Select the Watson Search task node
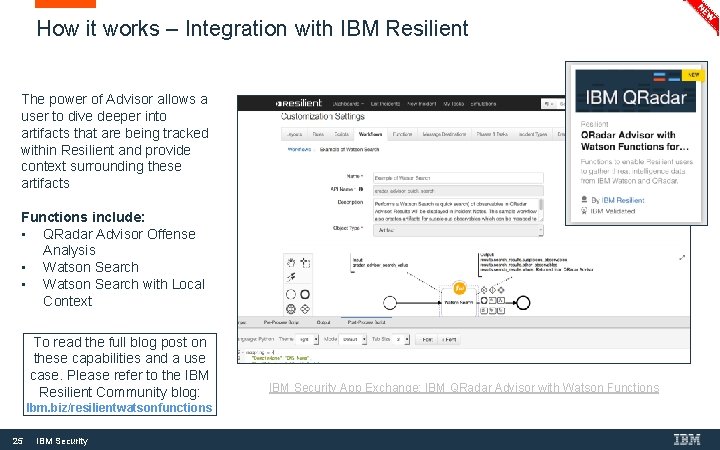Screen dimensions: 720x450 (459, 302)
